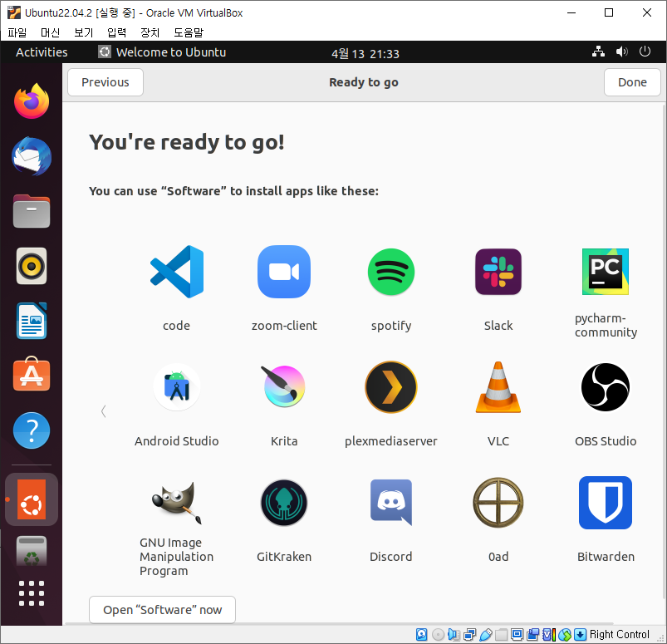Open the Welcome to Ubuntu app menu
Viewport: 667px width, 644px height.
click(162, 52)
